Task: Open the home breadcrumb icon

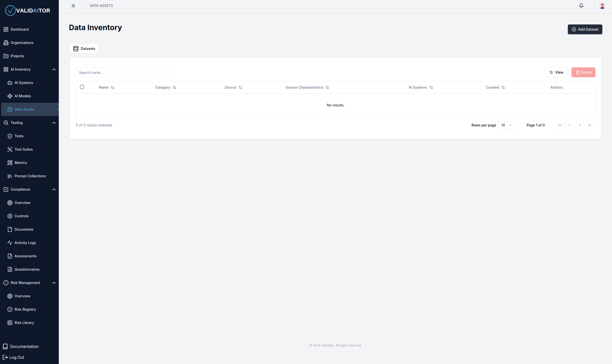Action: [73, 5]
